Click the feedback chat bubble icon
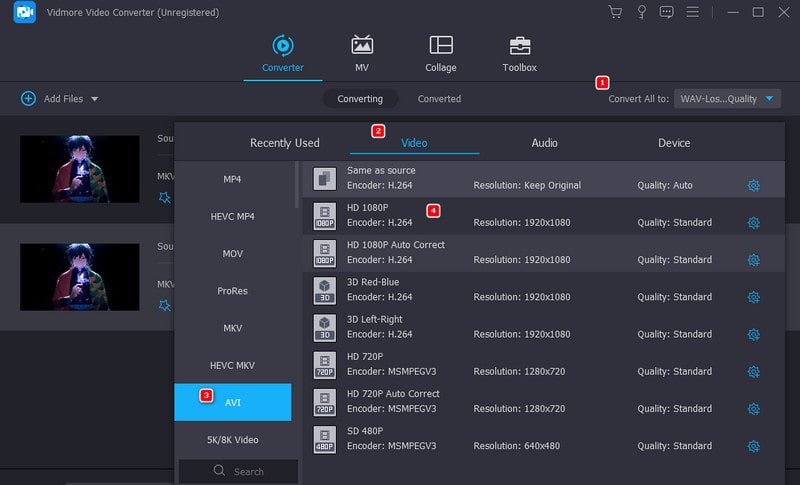This screenshot has width=800, height=485. pos(667,12)
